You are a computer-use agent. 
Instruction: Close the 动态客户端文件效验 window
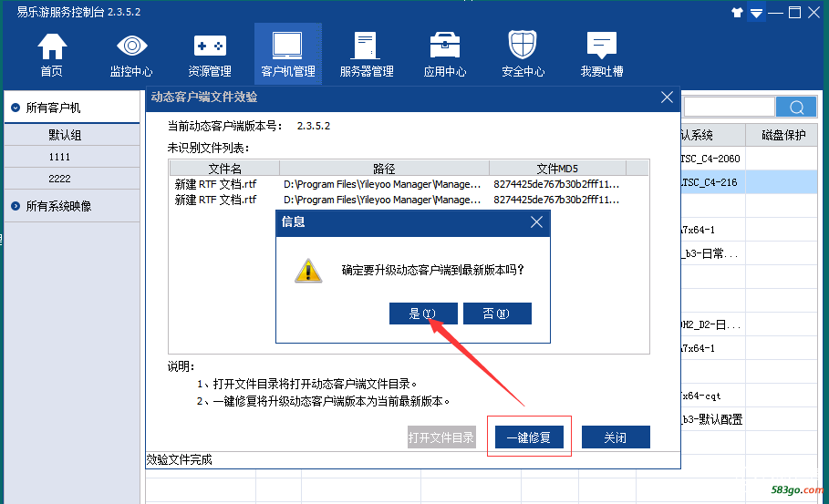[x=667, y=98]
